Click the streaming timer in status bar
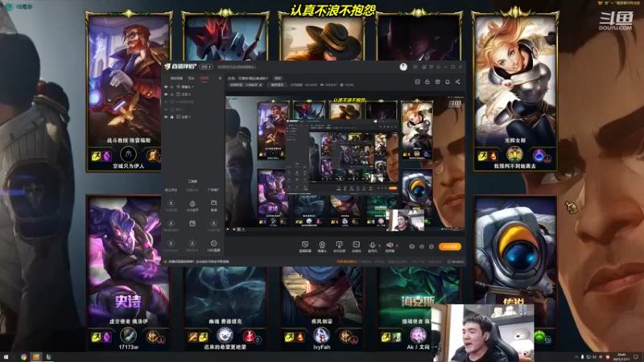 [456, 261]
